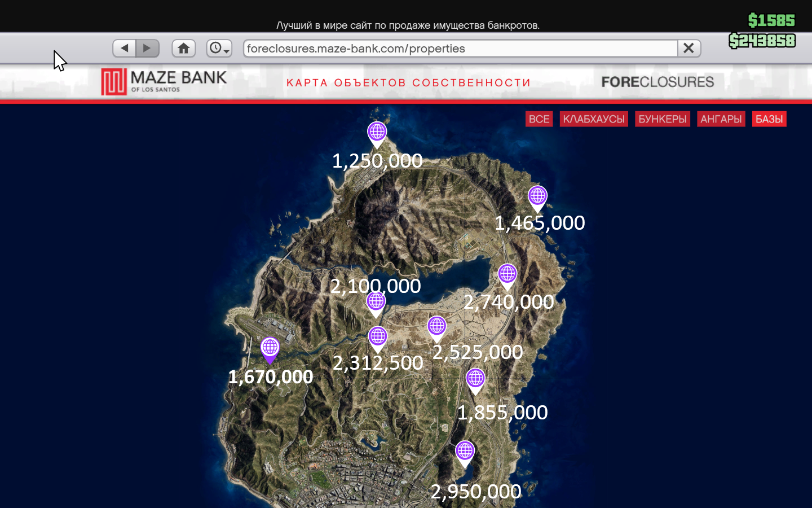Click the 1,250,000 price label
The height and width of the screenshot is (508, 812).
pyautogui.click(x=377, y=161)
